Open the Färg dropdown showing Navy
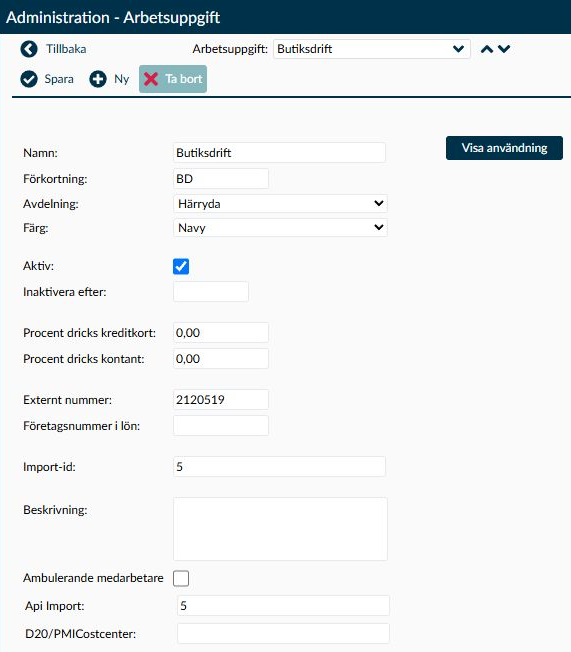571x652 pixels. pos(280,228)
